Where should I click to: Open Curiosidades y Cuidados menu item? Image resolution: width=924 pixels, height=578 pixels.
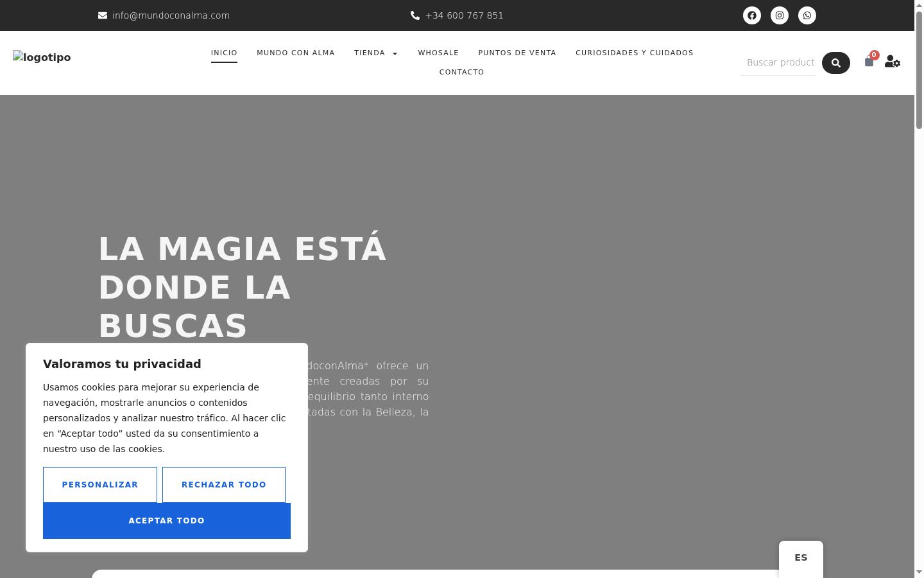tap(635, 53)
